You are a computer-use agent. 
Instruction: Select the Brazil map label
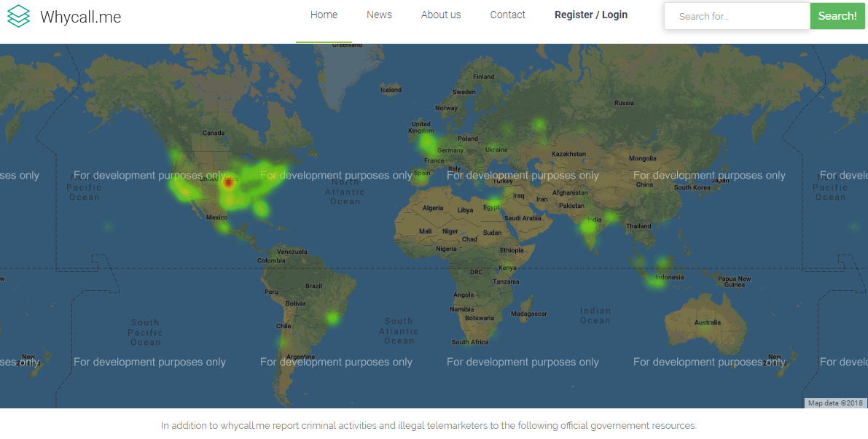click(313, 286)
